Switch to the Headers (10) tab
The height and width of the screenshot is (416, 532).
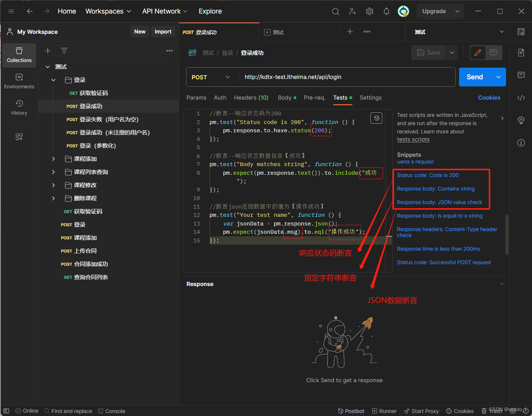tap(251, 98)
